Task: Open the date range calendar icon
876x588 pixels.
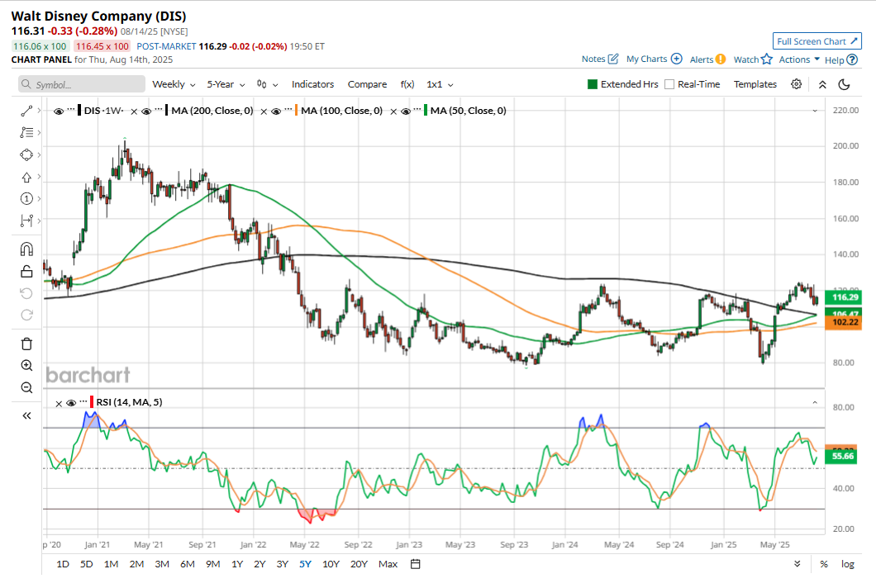Action: pyautogui.click(x=415, y=564)
